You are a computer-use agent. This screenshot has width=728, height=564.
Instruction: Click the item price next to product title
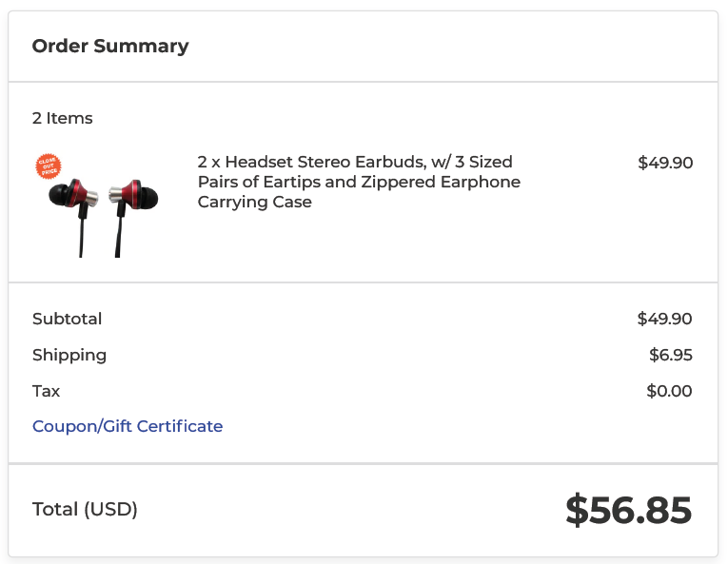(664, 163)
